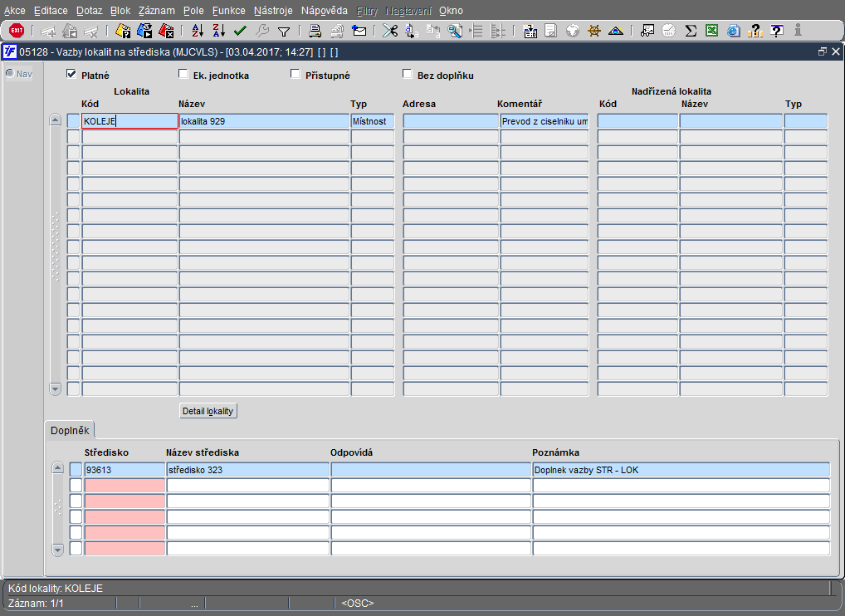Open the Akce menu
The height and width of the screenshot is (616, 845).
[15, 11]
